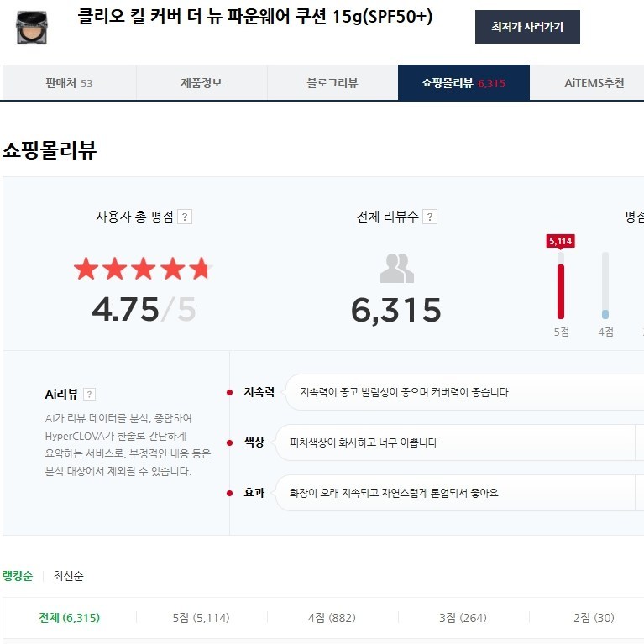The height and width of the screenshot is (644, 644).
Task: Show only 3점 (264) reviews
Action: point(463,618)
